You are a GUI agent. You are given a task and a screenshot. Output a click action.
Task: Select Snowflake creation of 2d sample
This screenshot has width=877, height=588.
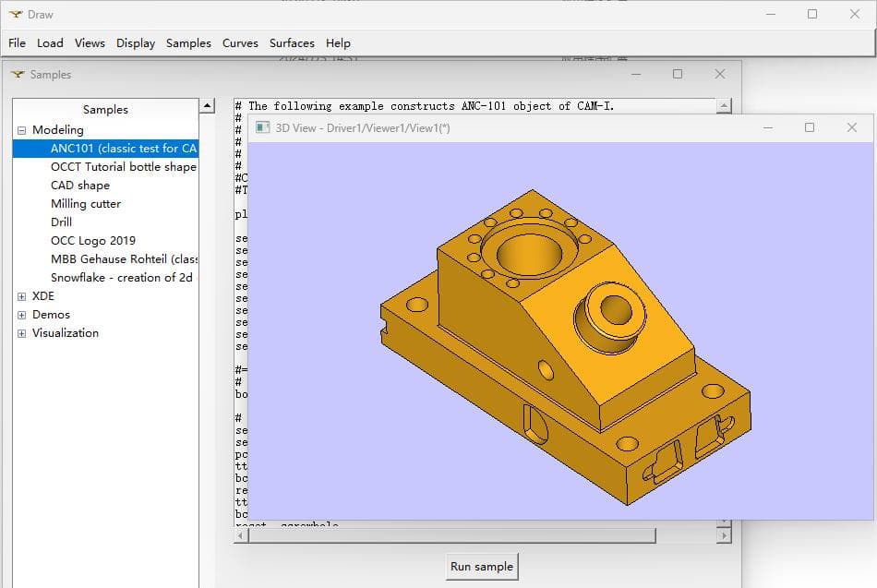point(124,278)
